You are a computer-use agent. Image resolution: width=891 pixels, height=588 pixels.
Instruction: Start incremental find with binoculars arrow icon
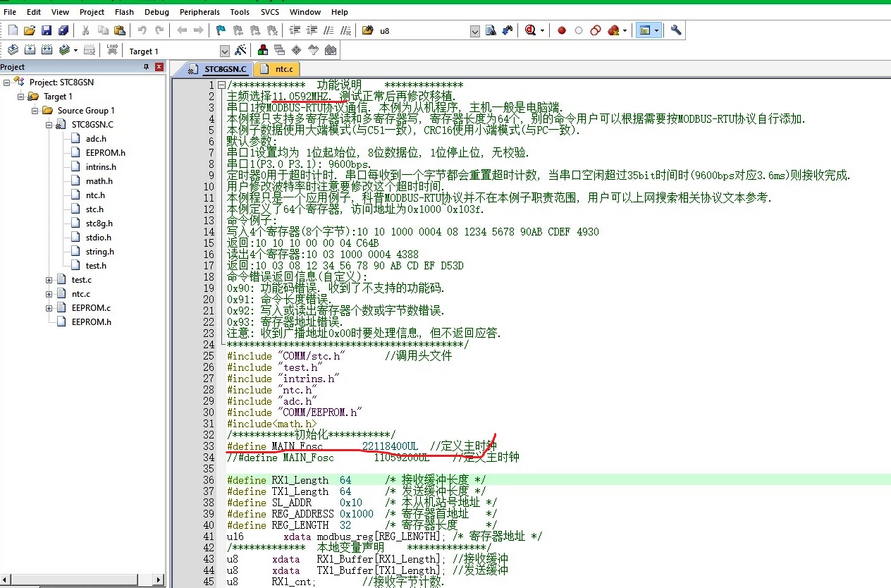[x=507, y=30]
